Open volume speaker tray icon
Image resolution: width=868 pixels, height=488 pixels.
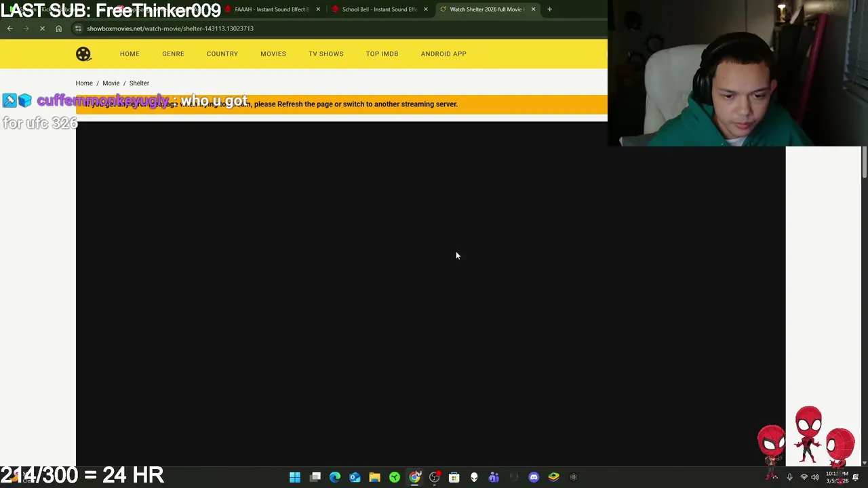[815, 477]
